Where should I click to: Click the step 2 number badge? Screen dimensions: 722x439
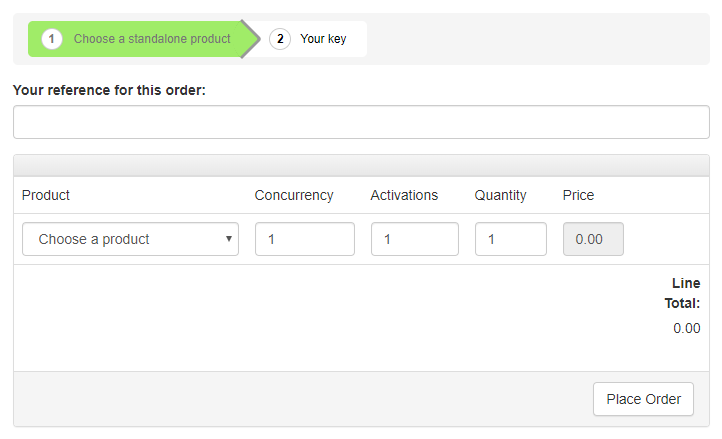coord(280,39)
